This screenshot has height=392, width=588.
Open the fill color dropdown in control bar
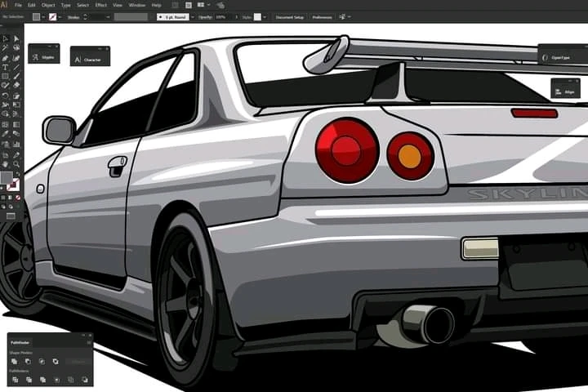(42, 16)
